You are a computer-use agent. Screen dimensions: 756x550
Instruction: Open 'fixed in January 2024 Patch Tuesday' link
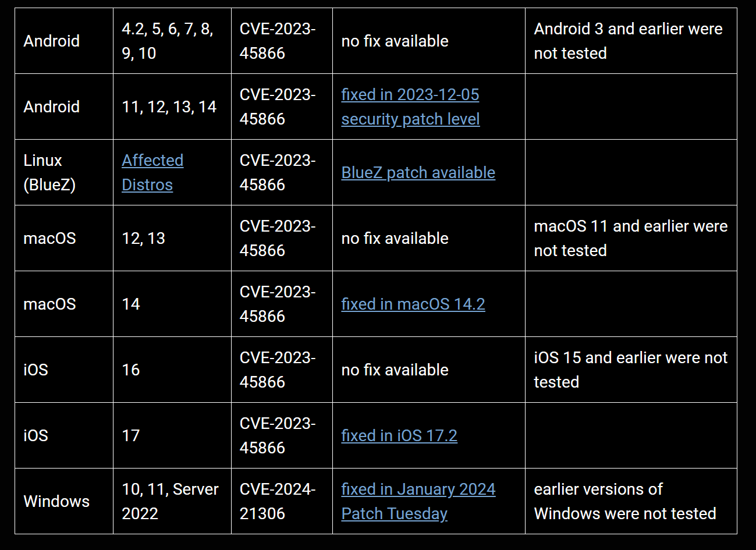click(x=418, y=501)
